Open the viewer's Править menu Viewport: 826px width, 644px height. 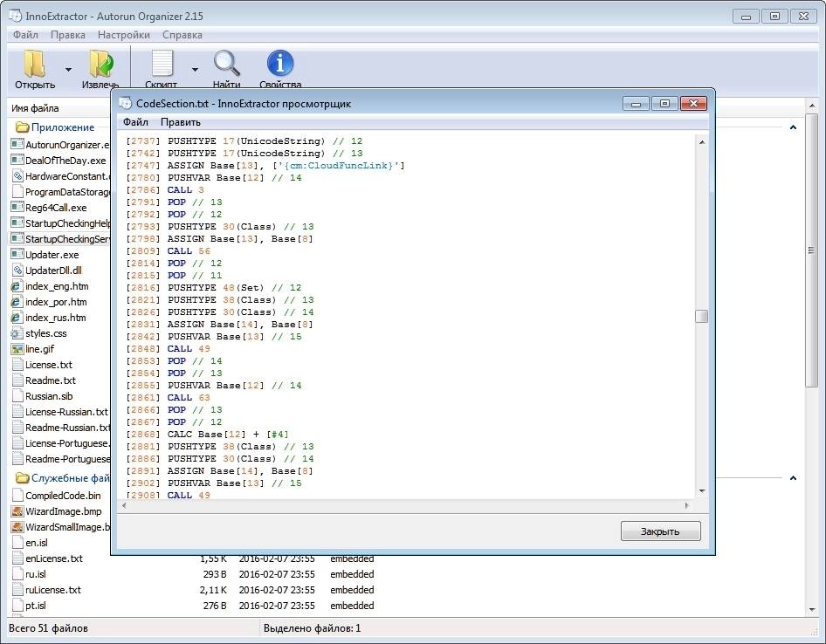180,122
